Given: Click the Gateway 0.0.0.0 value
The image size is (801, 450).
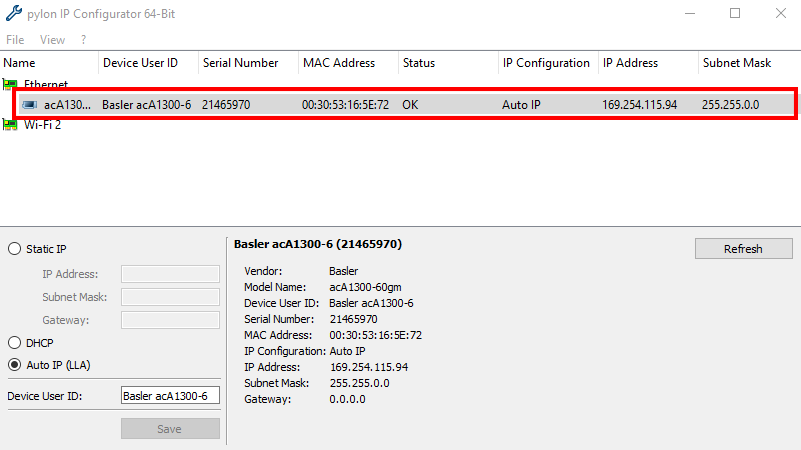Looking at the screenshot, I should 347,399.
